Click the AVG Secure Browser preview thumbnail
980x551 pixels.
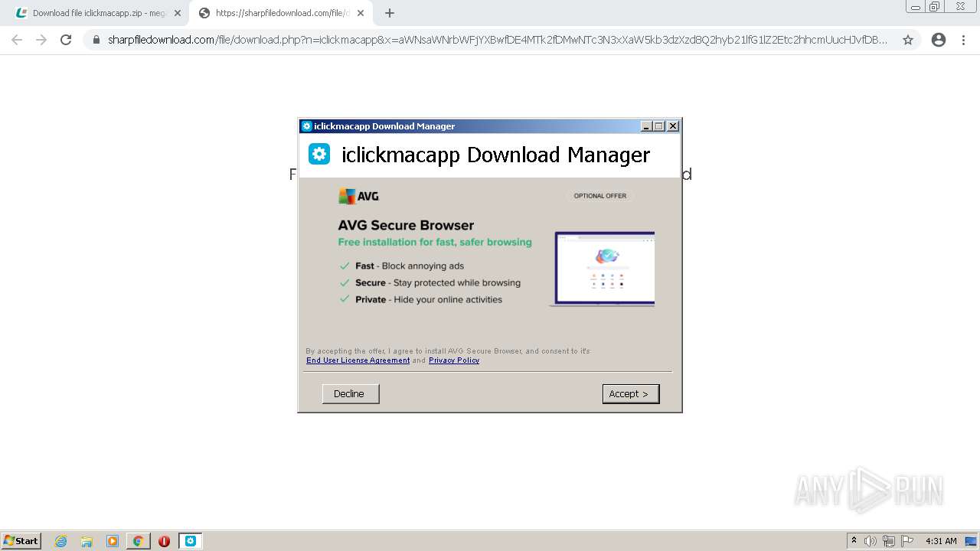pyautogui.click(x=602, y=269)
